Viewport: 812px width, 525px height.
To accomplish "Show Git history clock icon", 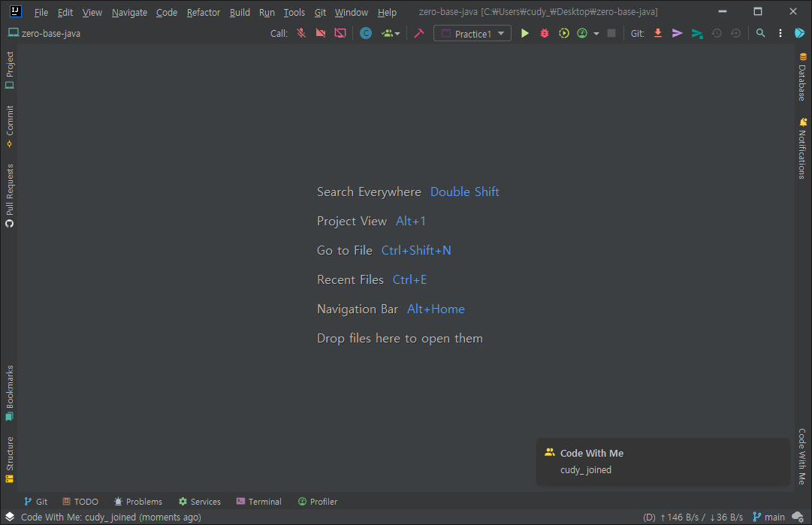I will pyautogui.click(x=716, y=33).
